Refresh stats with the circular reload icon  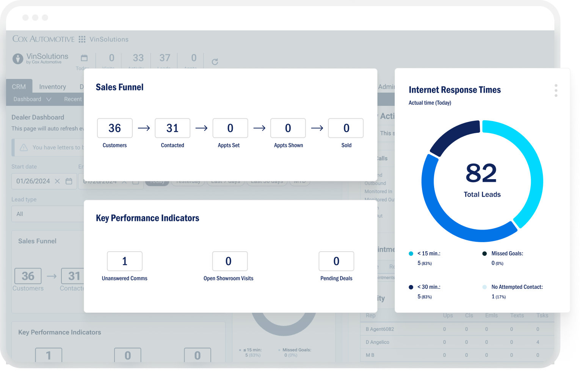(x=215, y=61)
